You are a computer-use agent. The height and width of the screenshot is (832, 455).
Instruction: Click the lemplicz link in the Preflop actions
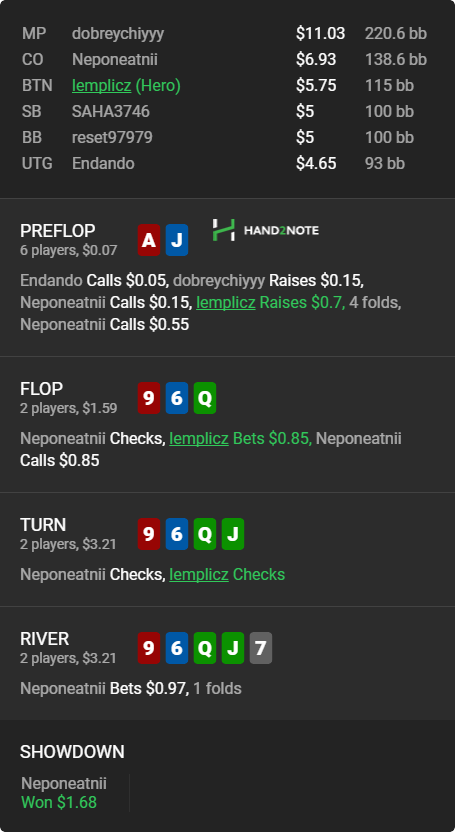point(226,302)
